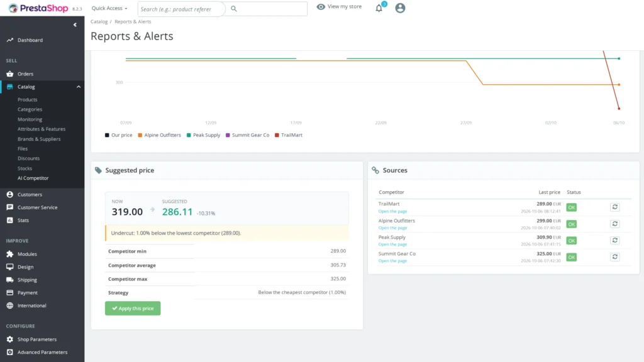This screenshot has width=644, height=362.
Task: Click the International globe icon
Action: click(x=10, y=306)
